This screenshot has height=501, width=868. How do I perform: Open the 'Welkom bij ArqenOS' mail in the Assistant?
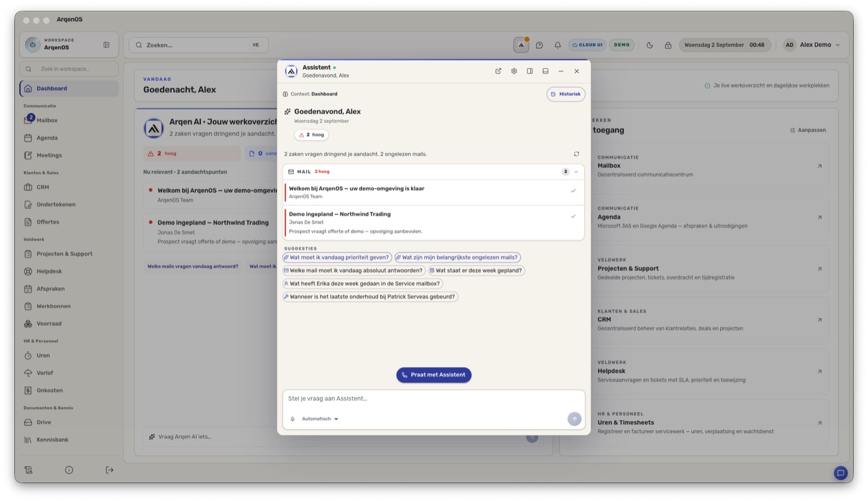coord(433,193)
